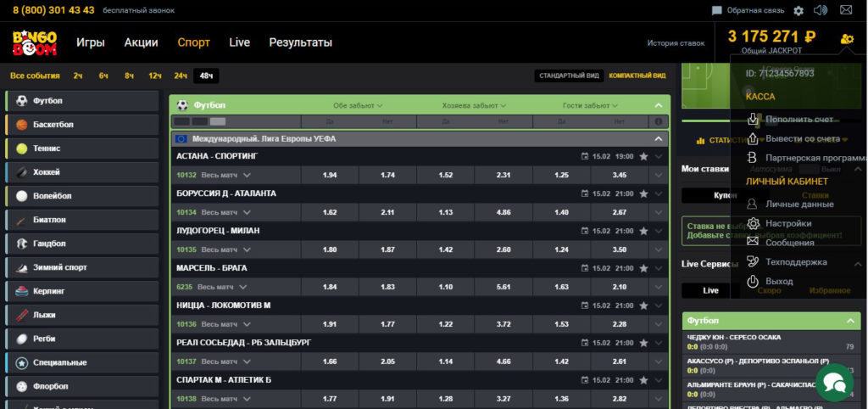The image size is (868, 409).
Task: Favorite the Астана - Спортинг match star
Action: 643,156
